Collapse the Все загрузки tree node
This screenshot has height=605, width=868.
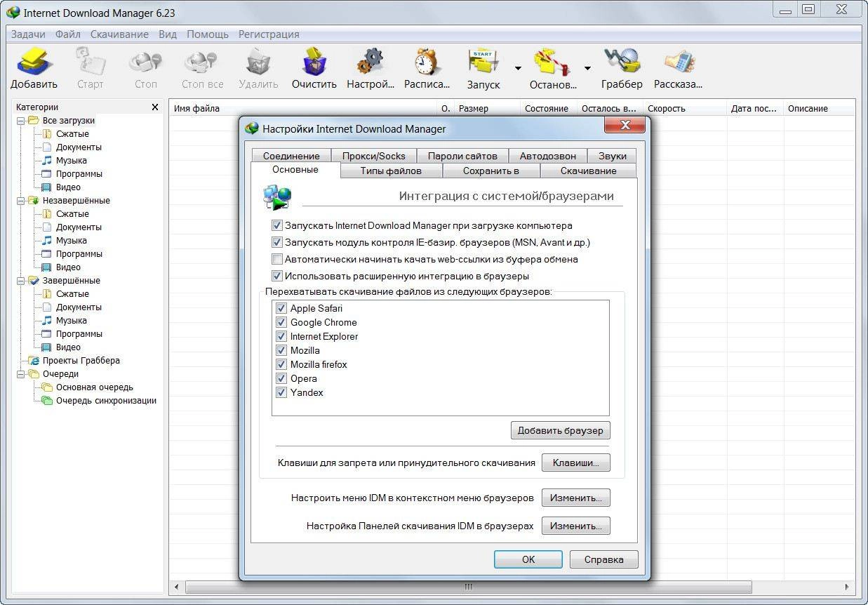[21, 121]
